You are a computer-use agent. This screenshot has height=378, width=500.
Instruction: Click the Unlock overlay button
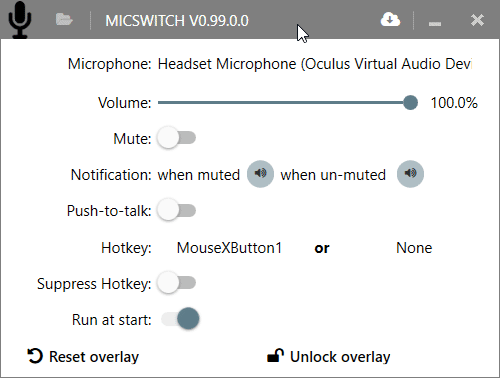[329, 356]
